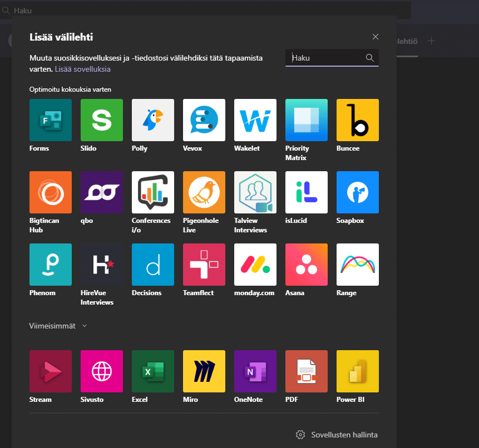Choose the Phenom app icon

pos(51,265)
